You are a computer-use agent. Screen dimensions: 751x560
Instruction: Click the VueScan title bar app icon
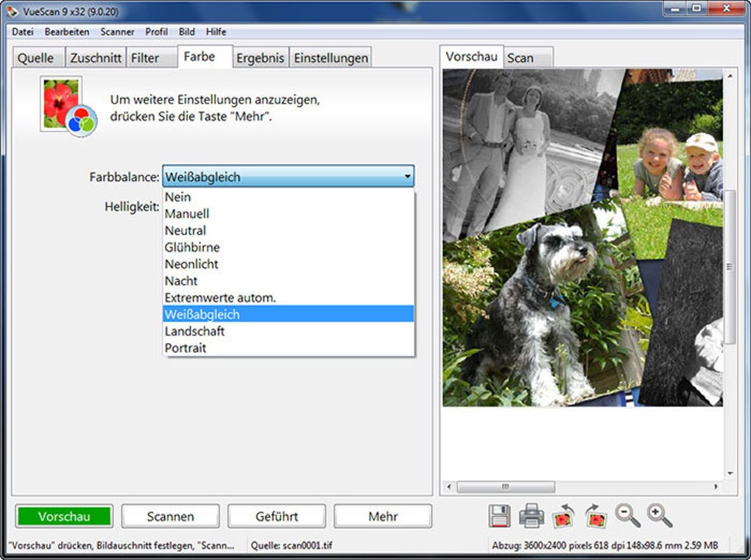click(12, 11)
